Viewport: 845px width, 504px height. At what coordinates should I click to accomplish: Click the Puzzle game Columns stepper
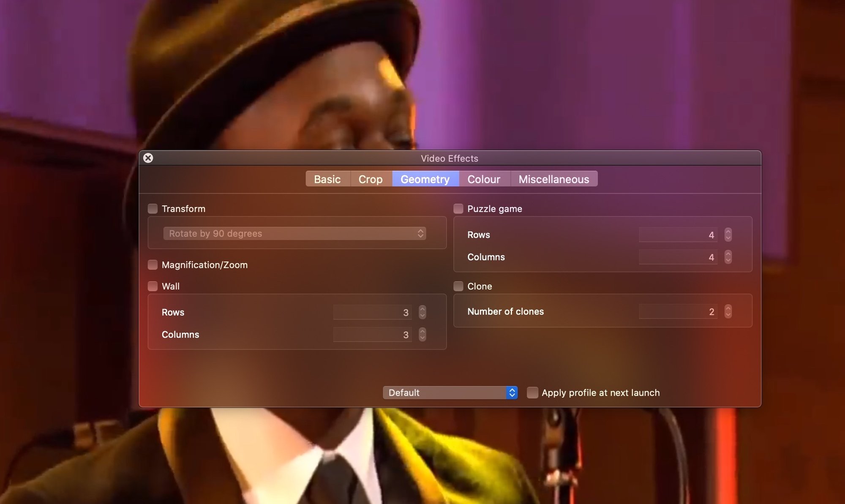[728, 257]
